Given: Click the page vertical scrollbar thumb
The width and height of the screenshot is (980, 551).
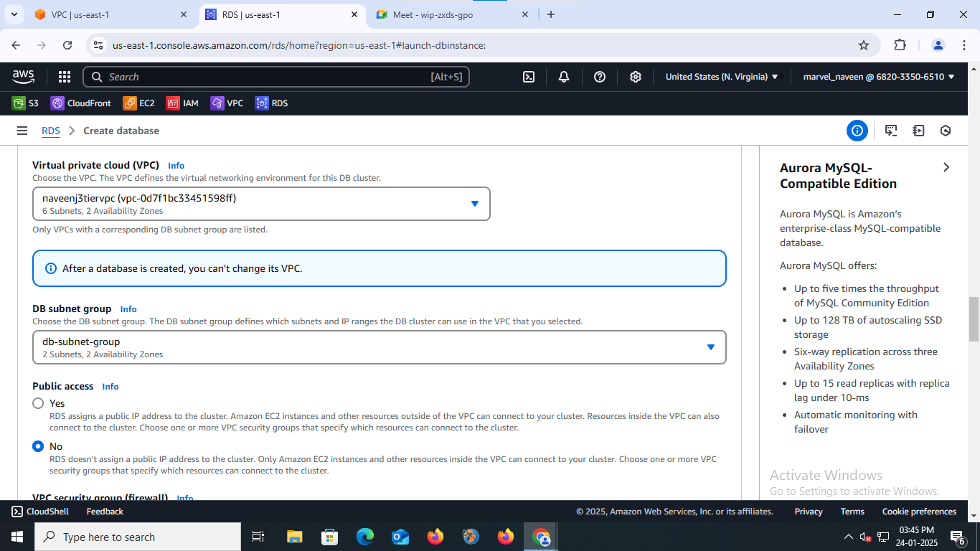Looking at the screenshot, I should point(974,319).
